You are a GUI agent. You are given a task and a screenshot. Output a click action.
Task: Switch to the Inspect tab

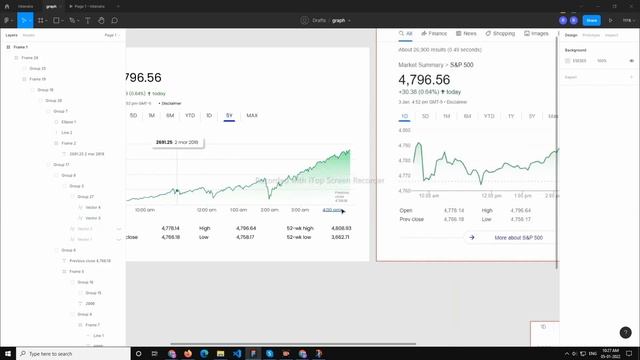611,35
